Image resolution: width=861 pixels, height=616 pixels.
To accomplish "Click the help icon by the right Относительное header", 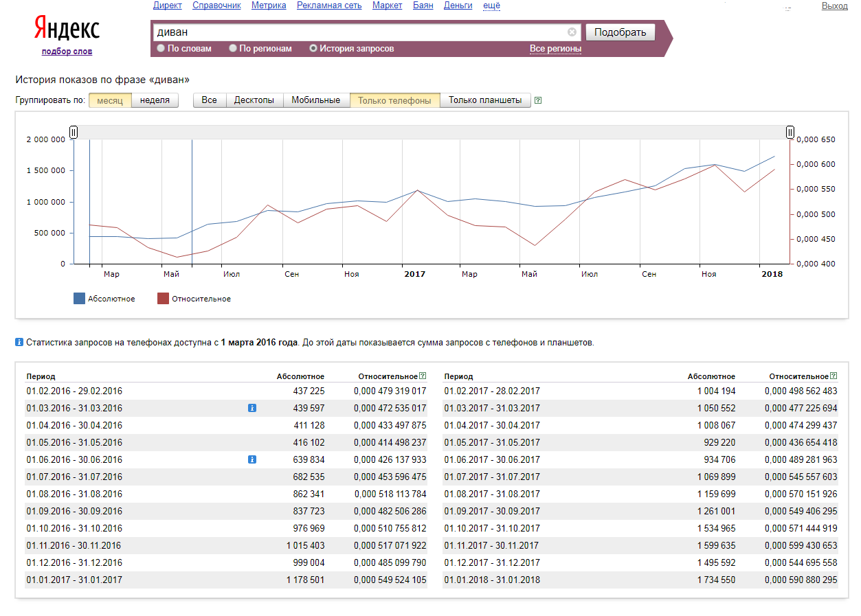I will point(834,376).
